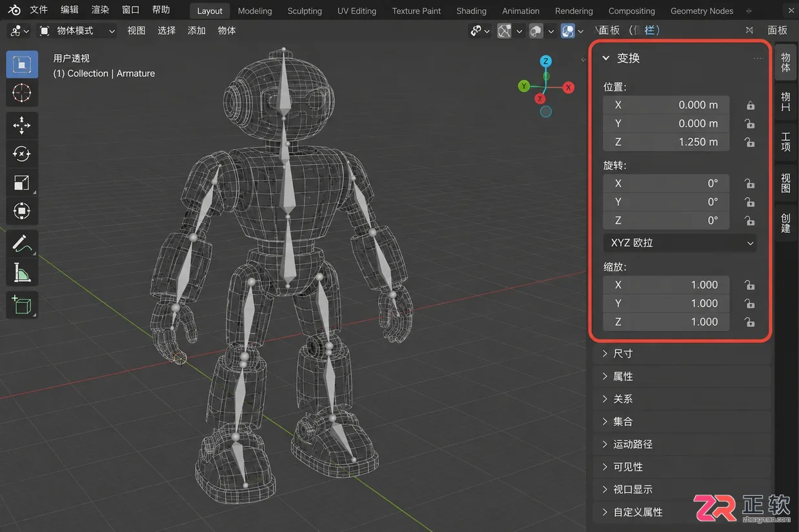The width and height of the screenshot is (799, 532).
Task: Select the 物体 sidebar tab
Action: pyautogui.click(x=785, y=63)
